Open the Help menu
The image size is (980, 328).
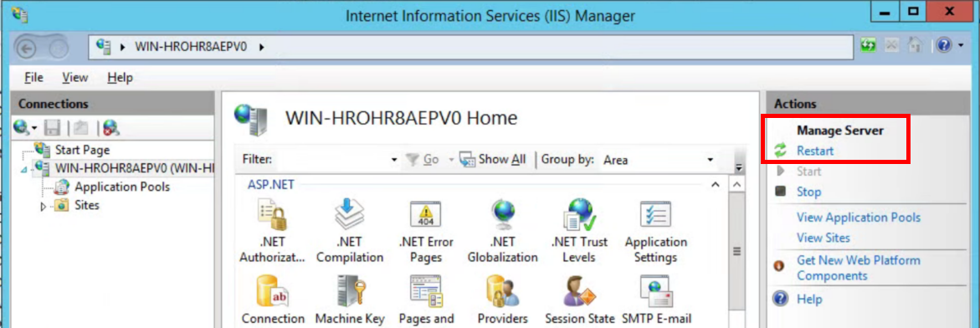click(x=120, y=78)
